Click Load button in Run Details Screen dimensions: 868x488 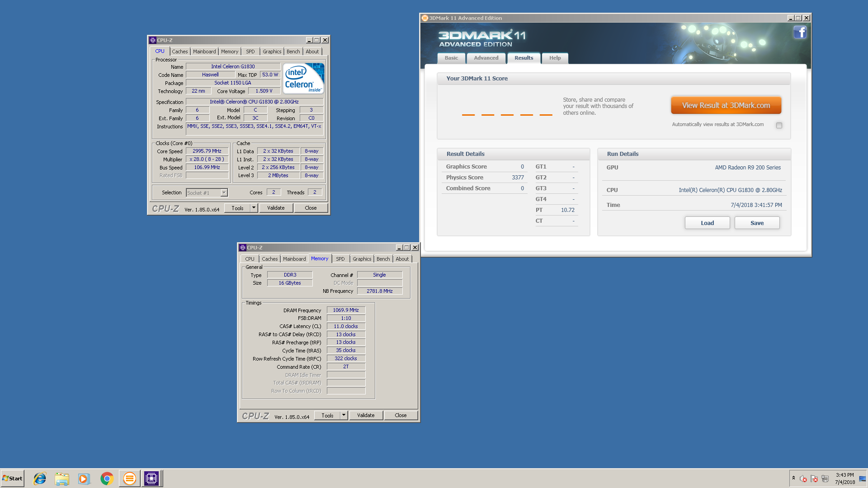click(x=708, y=223)
